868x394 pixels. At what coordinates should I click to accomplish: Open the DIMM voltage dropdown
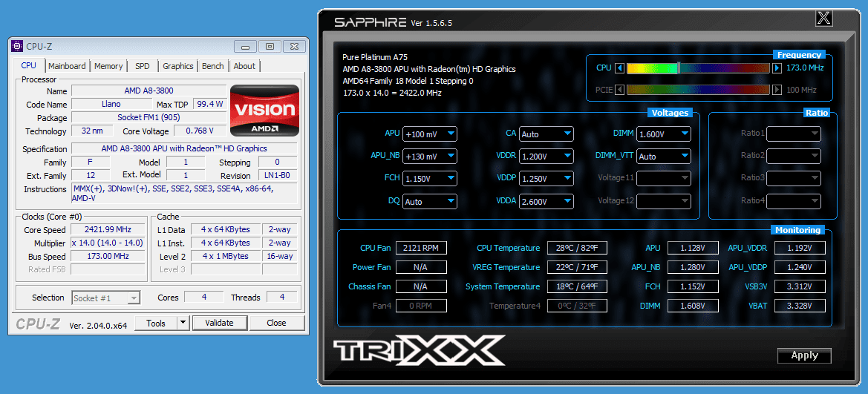pos(664,134)
